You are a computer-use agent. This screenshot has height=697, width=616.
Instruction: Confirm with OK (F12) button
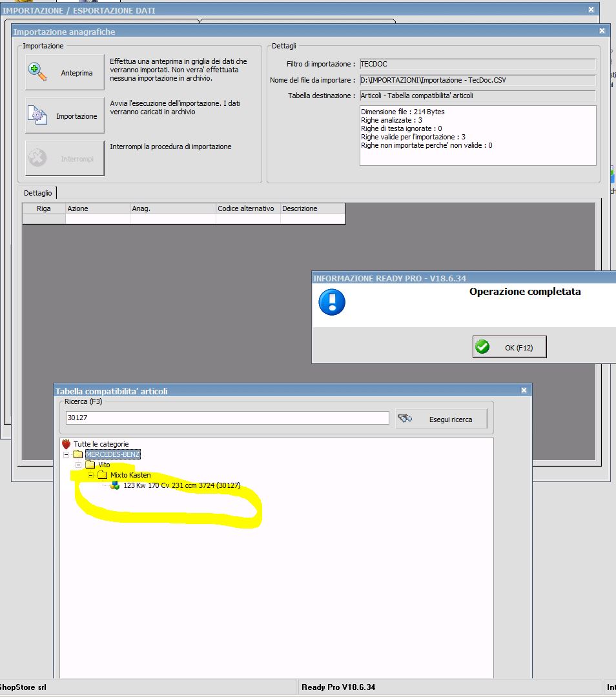(x=509, y=347)
